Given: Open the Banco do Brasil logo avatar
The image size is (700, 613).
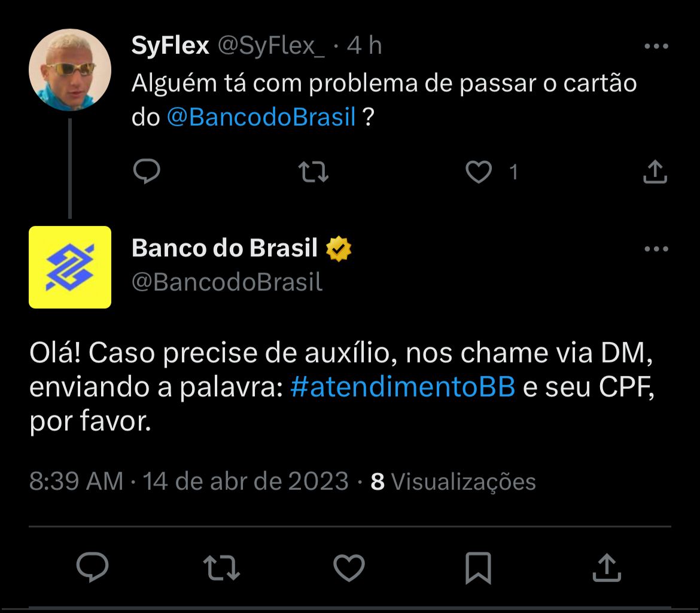Looking at the screenshot, I should (x=70, y=267).
